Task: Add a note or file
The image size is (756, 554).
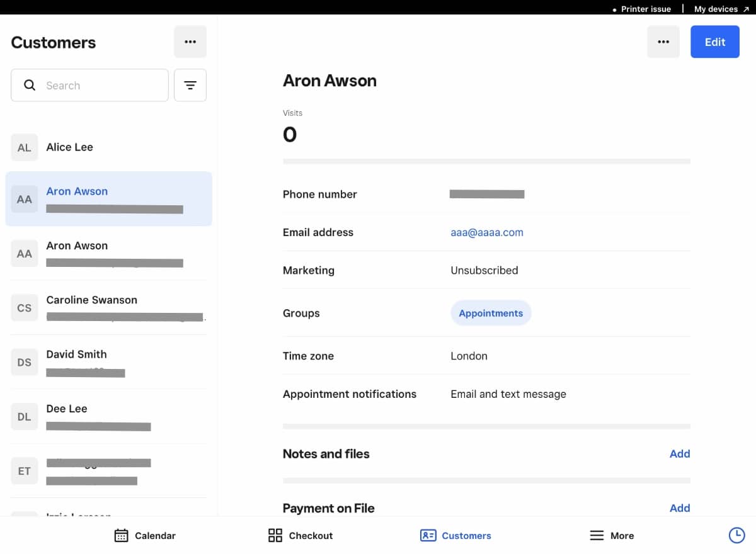Action: tap(680, 454)
